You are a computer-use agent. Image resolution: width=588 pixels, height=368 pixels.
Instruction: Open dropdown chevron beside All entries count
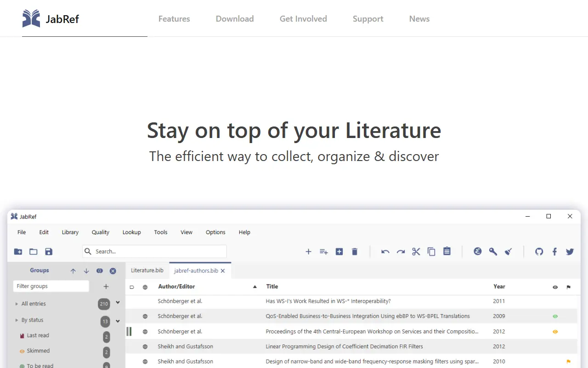(x=118, y=303)
